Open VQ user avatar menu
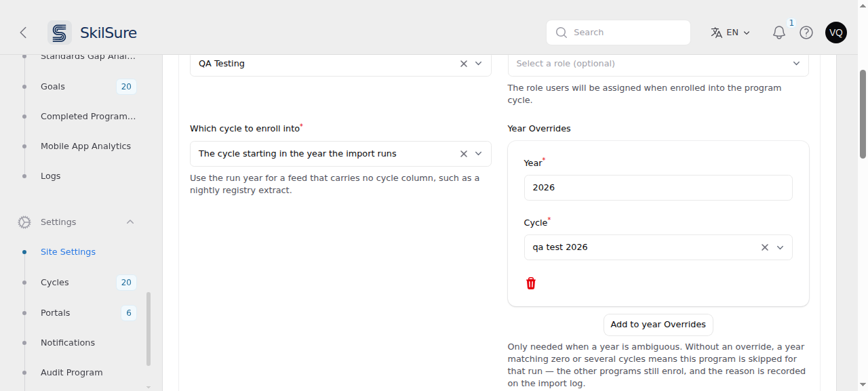The image size is (868, 391). click(836, 33)
